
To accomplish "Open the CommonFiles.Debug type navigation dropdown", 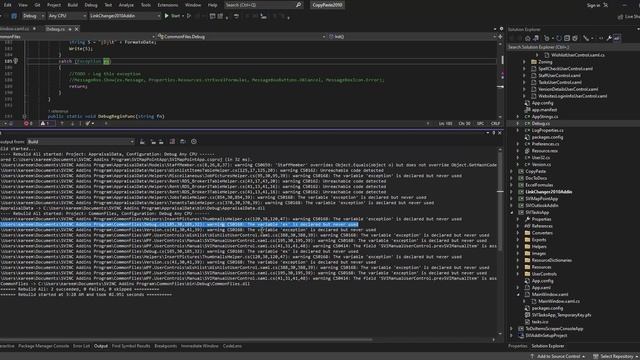I will [x=242, y=36].
